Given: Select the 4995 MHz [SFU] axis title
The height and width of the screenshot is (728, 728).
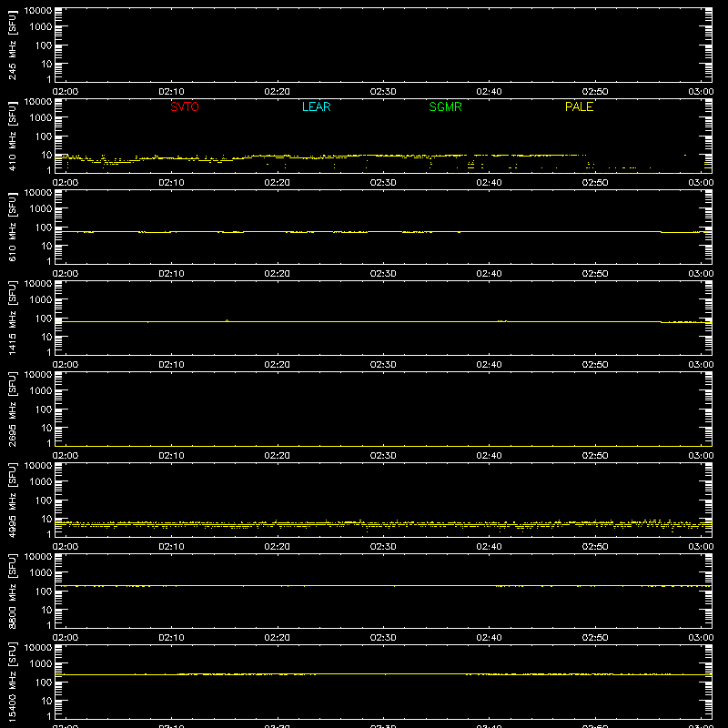Looking at the screenshot, I should pos(12,500).
